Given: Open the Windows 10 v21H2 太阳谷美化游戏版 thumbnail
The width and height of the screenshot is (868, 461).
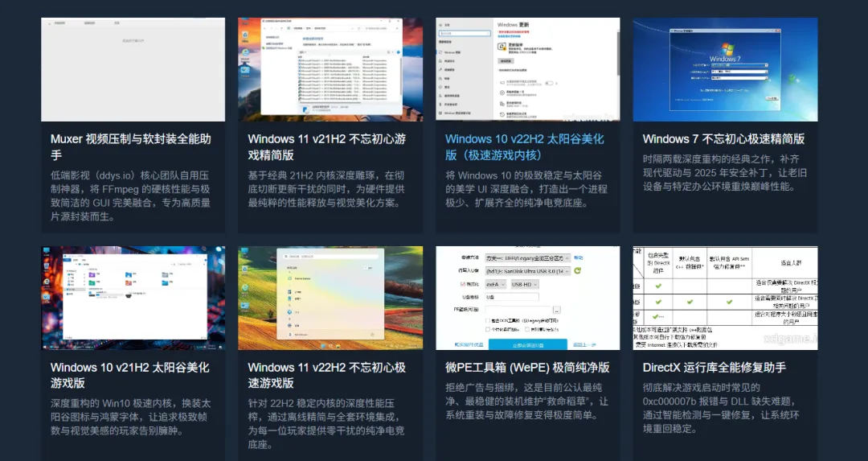Looking at the screenshot, I should click(133, 298).
